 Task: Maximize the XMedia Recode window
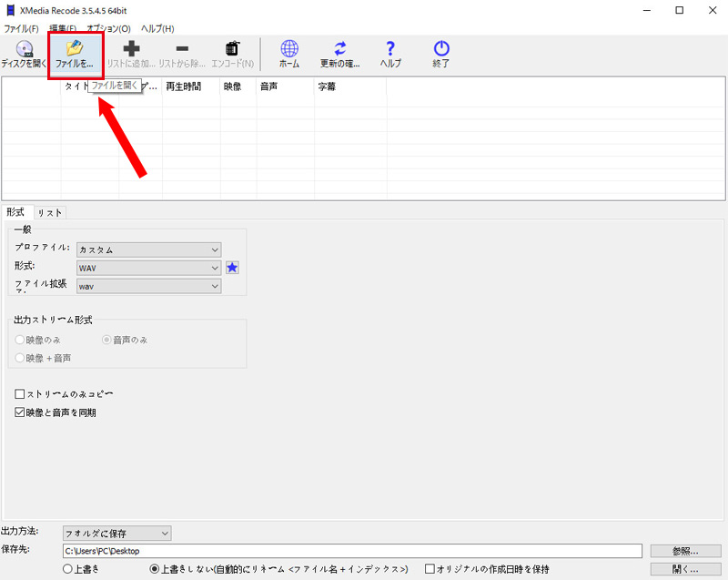click(679, 10)
